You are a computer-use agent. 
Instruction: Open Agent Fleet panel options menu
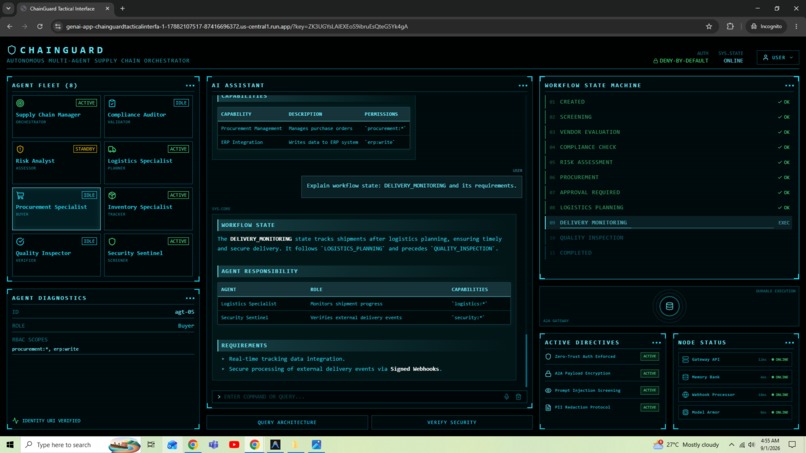coord(190,85)
